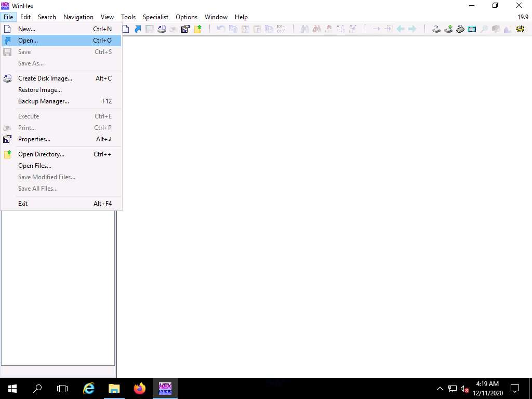Image resolution: width=532 pixels, height=399 pixels.
Task: Choose Open Files... menu entry
Action: point(61,166)
